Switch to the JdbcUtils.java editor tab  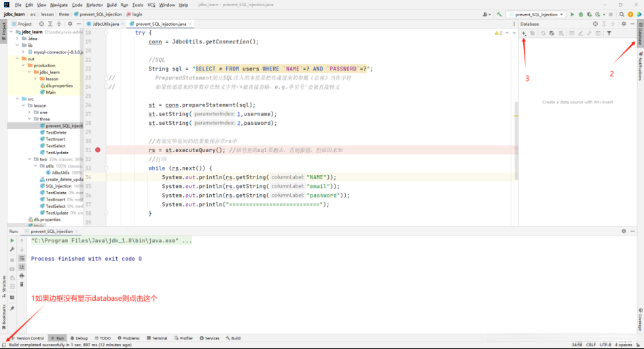105,24
